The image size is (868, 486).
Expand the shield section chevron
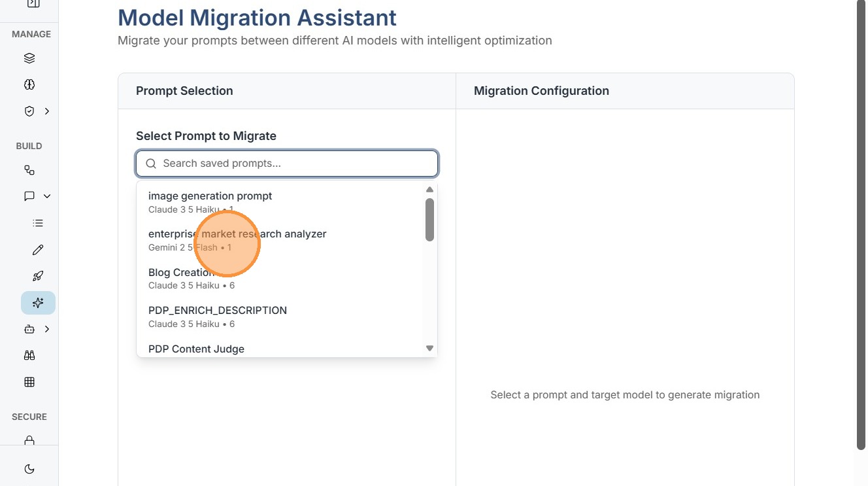click(47, 111)
